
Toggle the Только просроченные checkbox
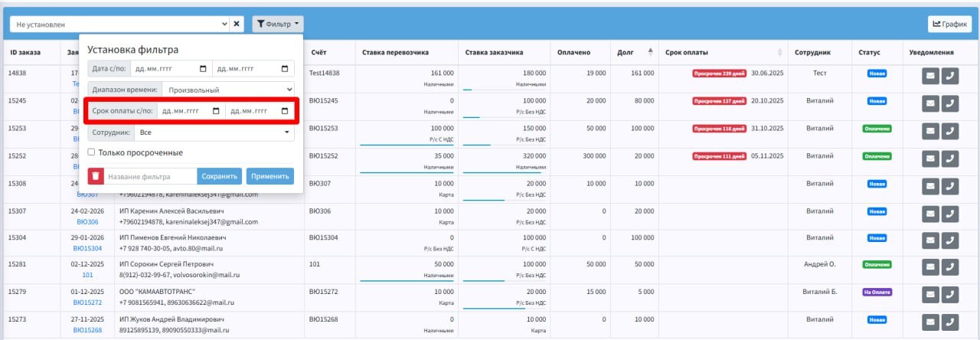[91, 152]
